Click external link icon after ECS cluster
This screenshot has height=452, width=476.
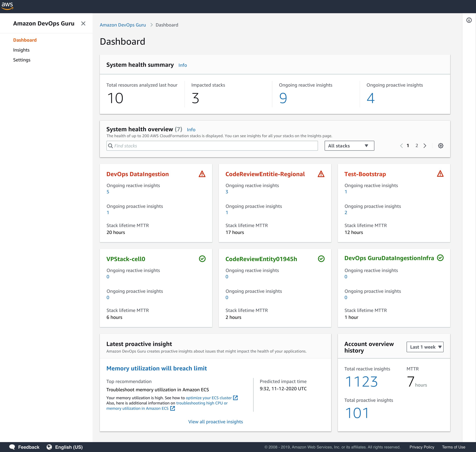pyautogui.click(x=236, y=398)
